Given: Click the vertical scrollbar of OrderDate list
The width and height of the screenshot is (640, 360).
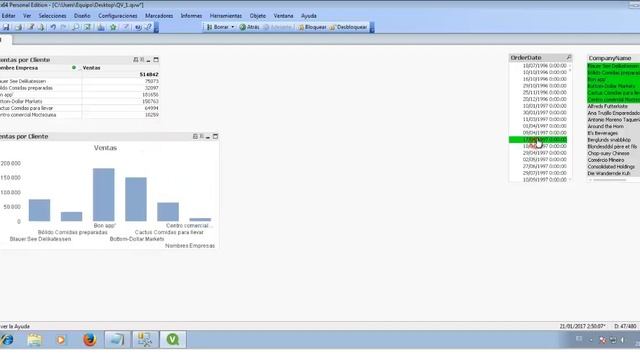Looking at the screenshot, I should [570, 122].
